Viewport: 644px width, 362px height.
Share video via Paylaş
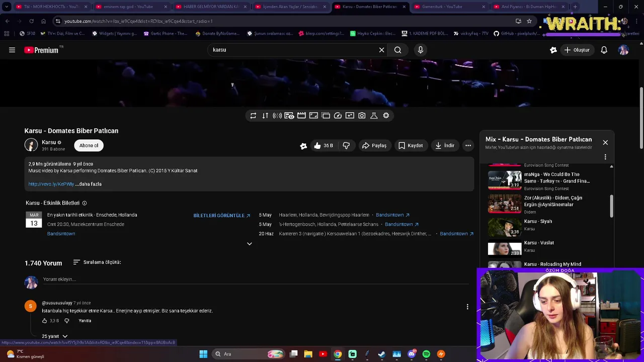click(374, 145)
